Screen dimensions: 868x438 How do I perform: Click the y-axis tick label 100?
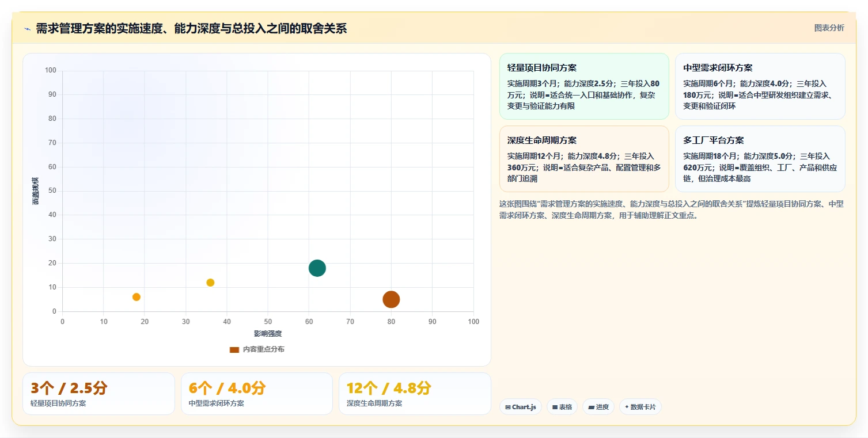pos(51,71)
